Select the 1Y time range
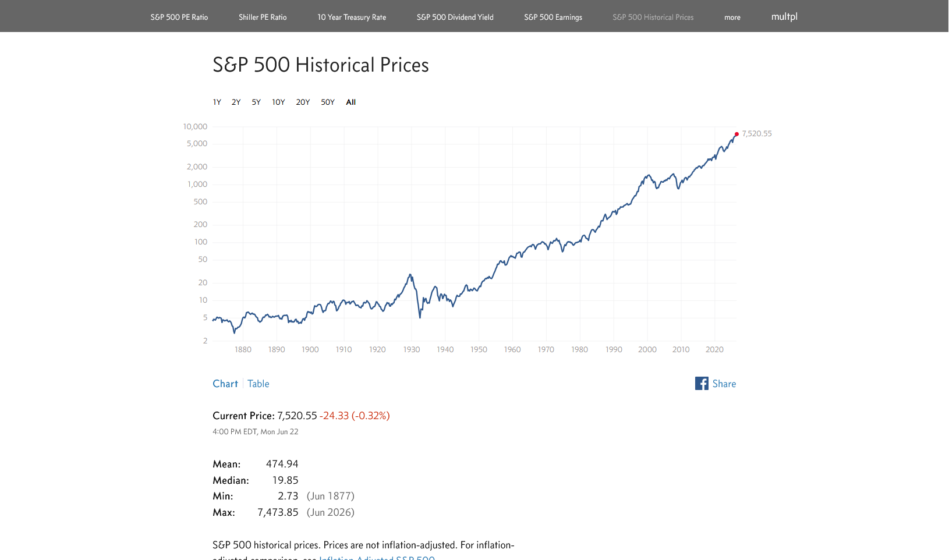 217,102
